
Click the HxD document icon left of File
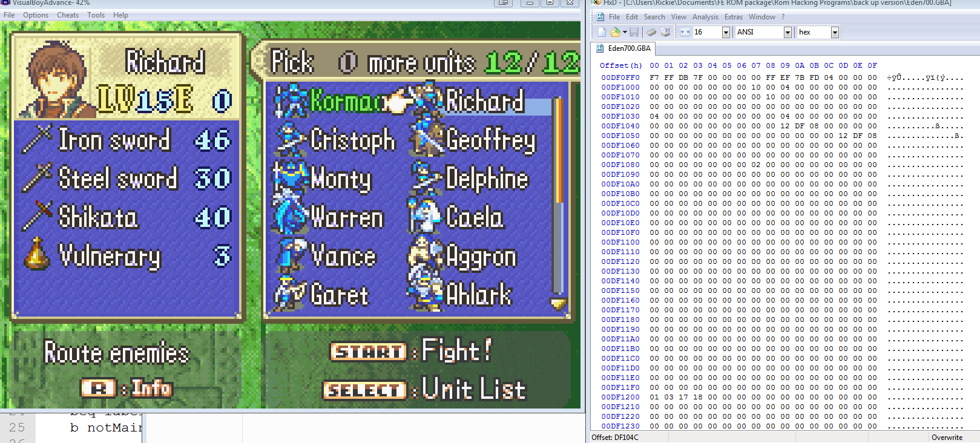pyautogui.click(x=600, y=17)
